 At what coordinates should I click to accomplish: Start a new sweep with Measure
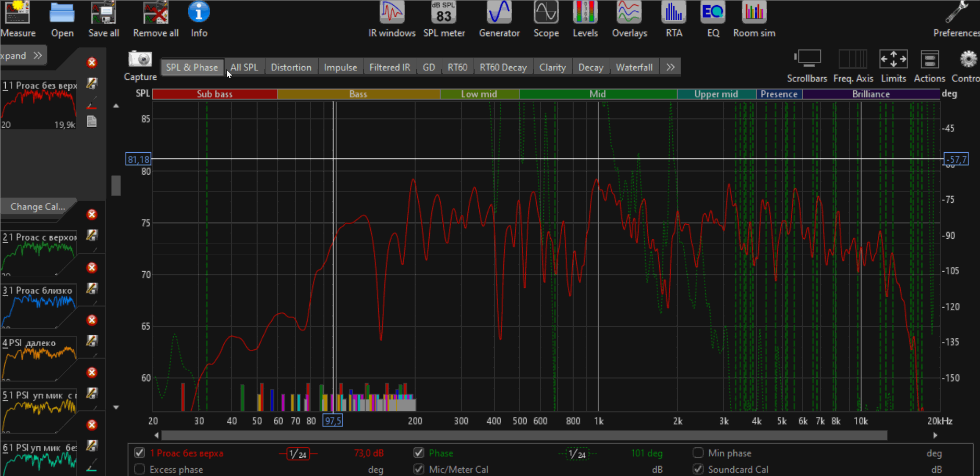tap(18, 20)
